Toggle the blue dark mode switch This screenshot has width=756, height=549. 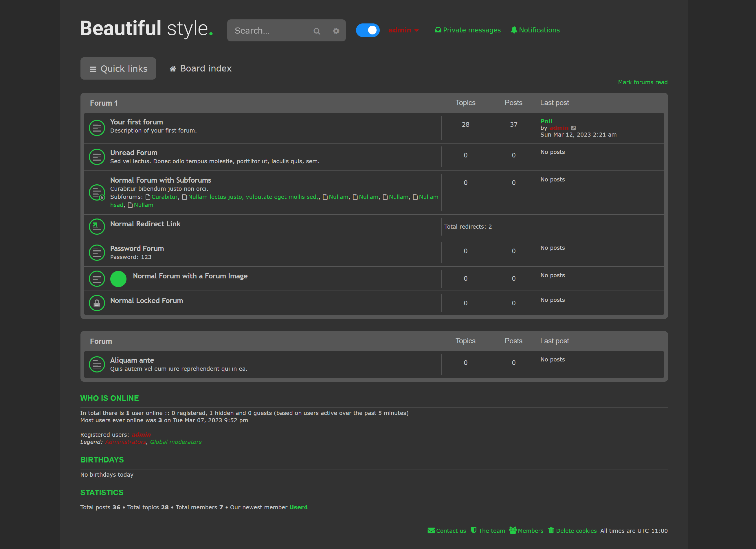[x=368, y=30]
